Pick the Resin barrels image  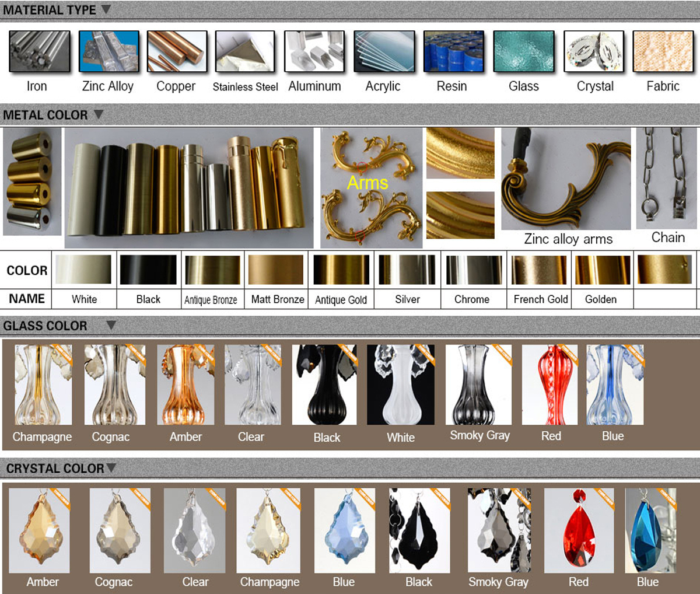[x=453, y=52]
